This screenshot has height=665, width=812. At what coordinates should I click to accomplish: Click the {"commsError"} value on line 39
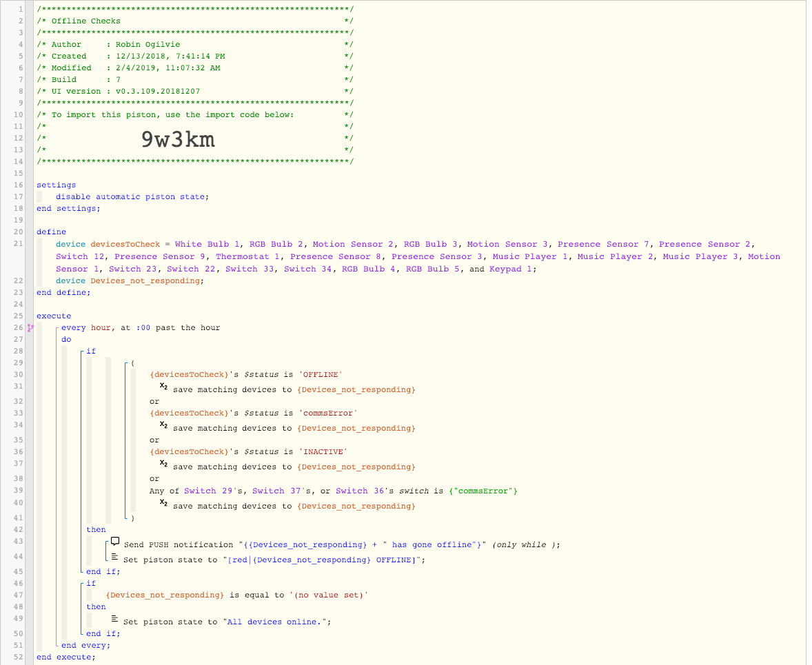point(483,491)
